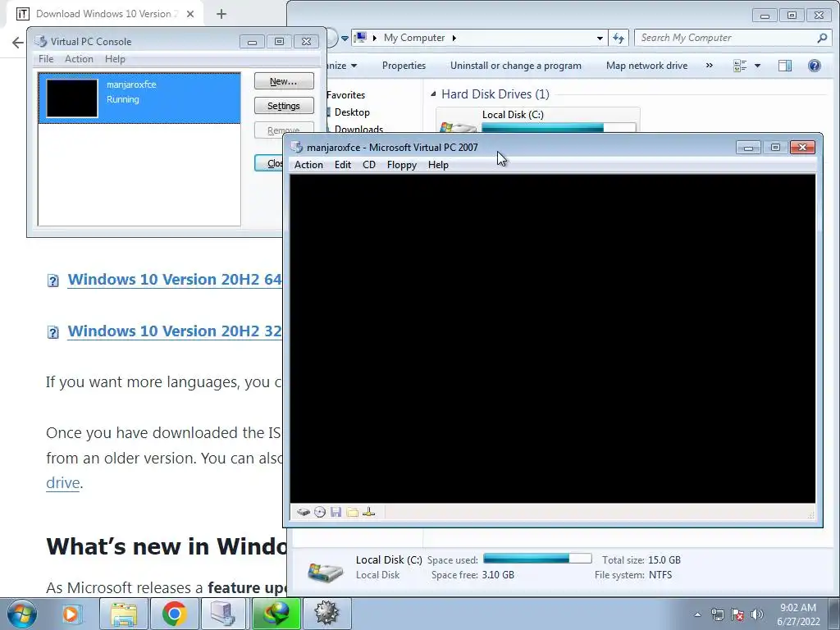Screen dimensions: 840x630
Task: Open the CD menu in Virtual PC window
Action: (369, 165)
